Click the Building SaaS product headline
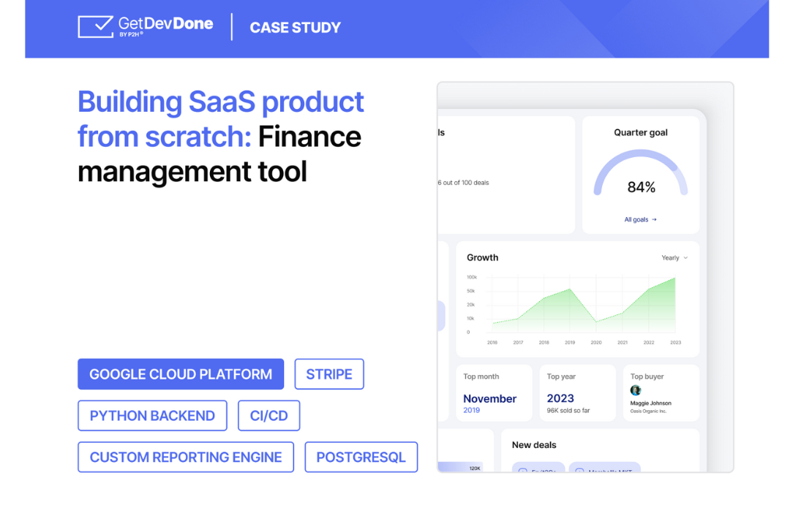Image resolution: width=812 pixels, height=508 pixels. (221, 136)
